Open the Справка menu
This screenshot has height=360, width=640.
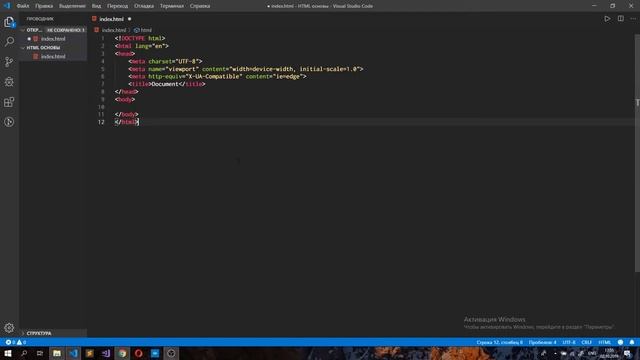coord(200,6)
